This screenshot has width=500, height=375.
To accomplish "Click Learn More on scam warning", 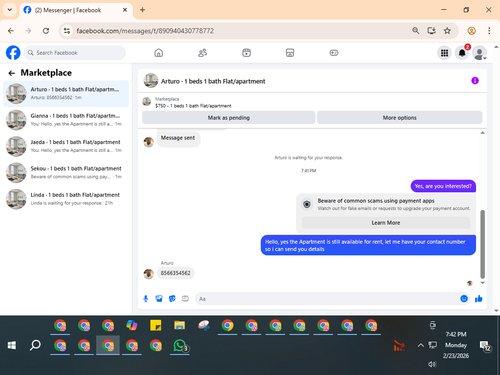I will [x=386, y=223].
